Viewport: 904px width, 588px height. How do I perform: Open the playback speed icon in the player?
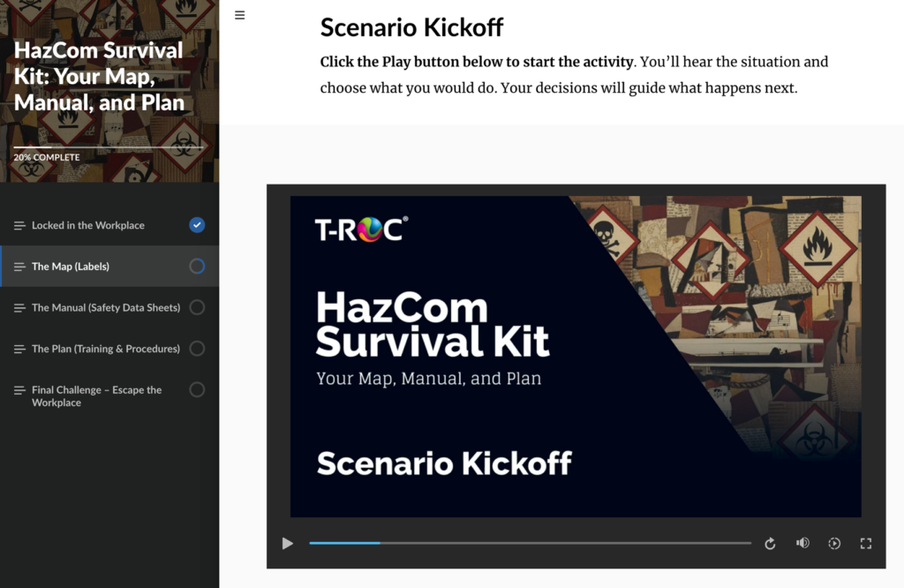pyautogui.click(x=834, y=543)
